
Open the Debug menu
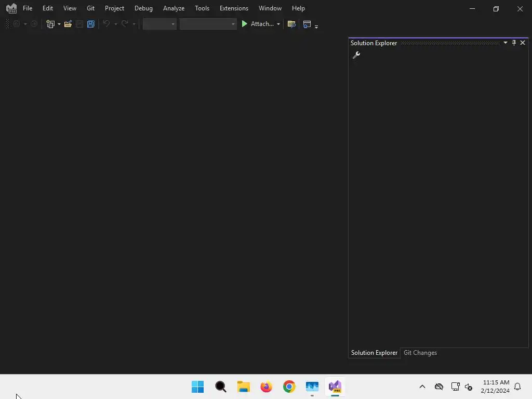click(143, 8)
